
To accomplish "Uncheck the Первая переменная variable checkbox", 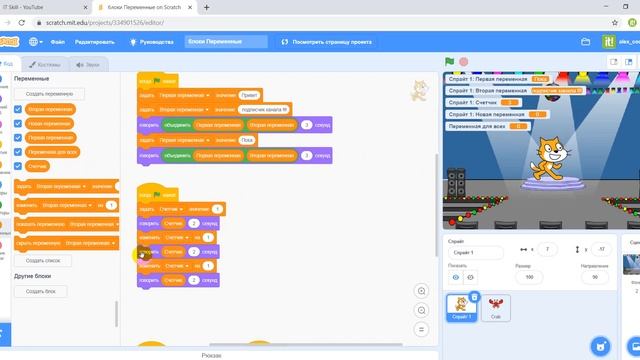I will point(18,138).
